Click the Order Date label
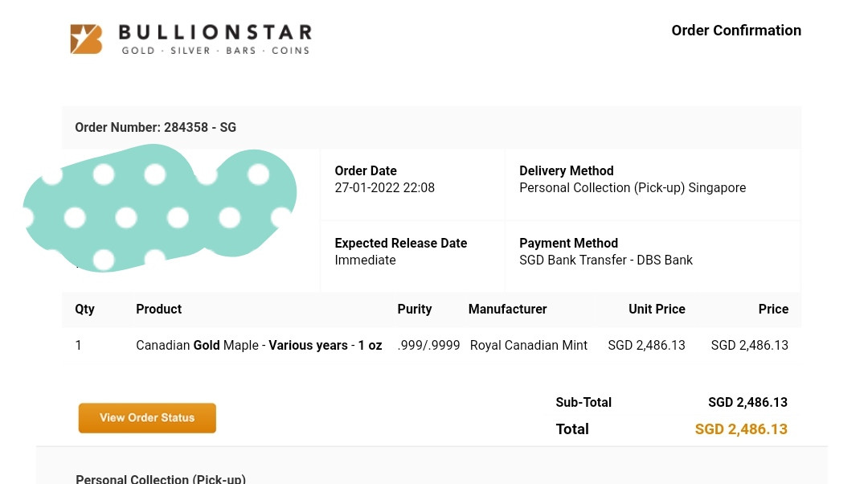 [366, 170]
